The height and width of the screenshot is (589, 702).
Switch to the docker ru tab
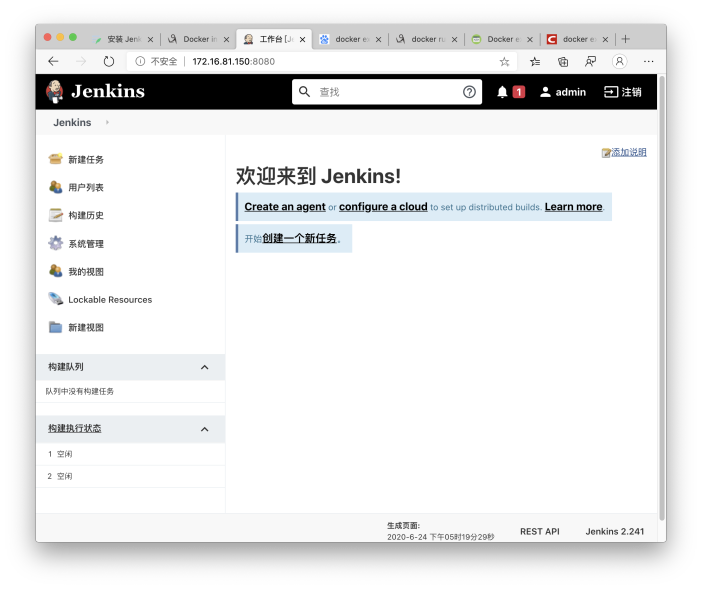point(427,39)
